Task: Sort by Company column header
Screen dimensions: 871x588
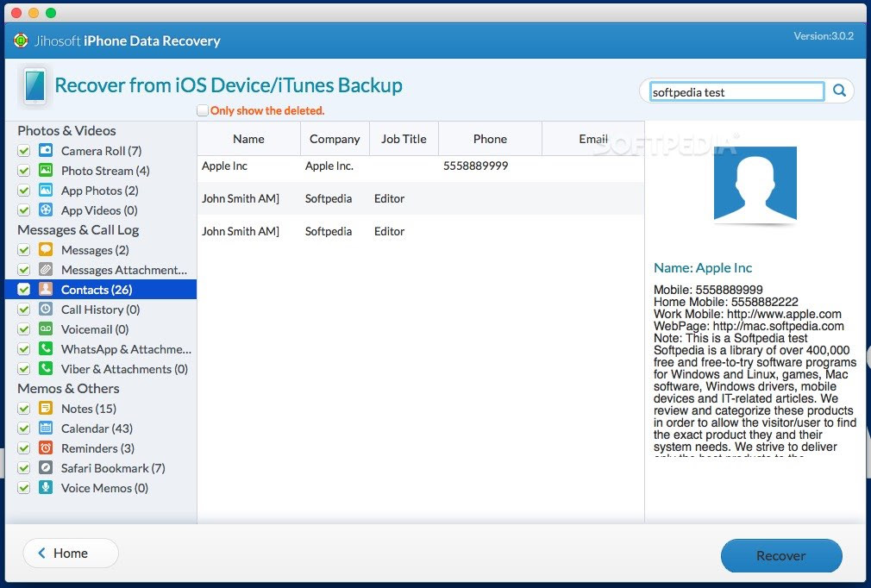Action: [x=335, y=139]
